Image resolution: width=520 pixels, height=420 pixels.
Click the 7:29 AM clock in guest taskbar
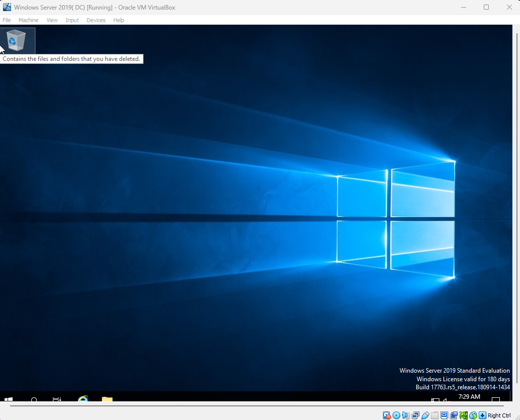click(469, 397)
